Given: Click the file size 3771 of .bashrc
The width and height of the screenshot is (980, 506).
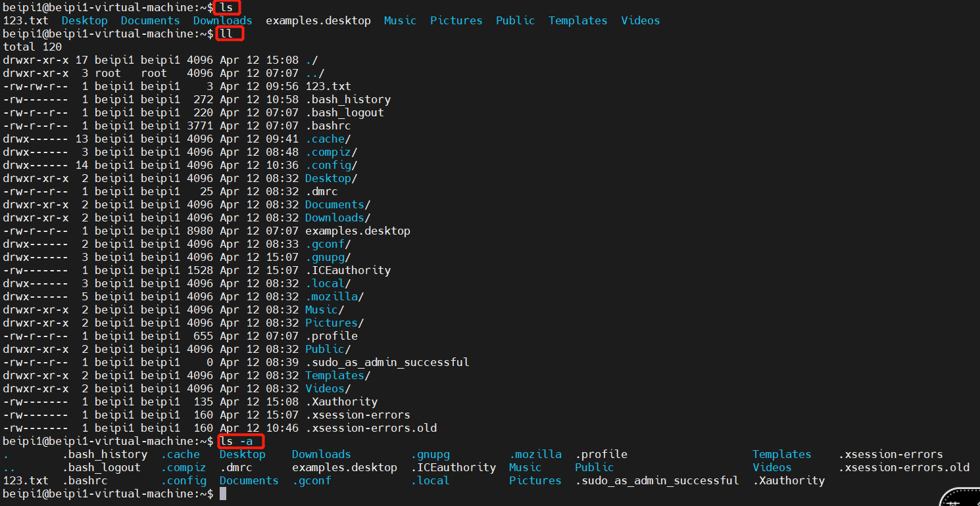Looking at the screenshot, I should 200,126.
